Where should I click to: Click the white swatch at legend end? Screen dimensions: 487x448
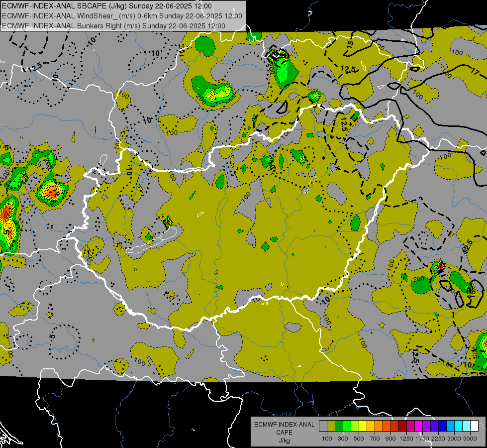[474, 426]
